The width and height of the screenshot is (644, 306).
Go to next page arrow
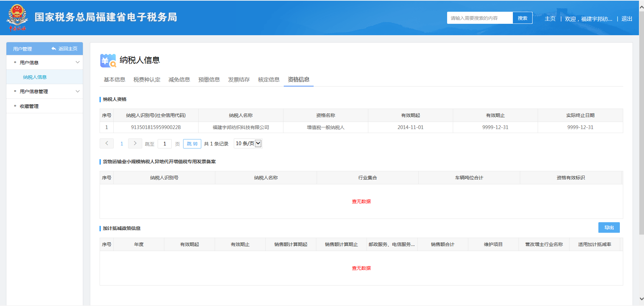pos(135,143)
